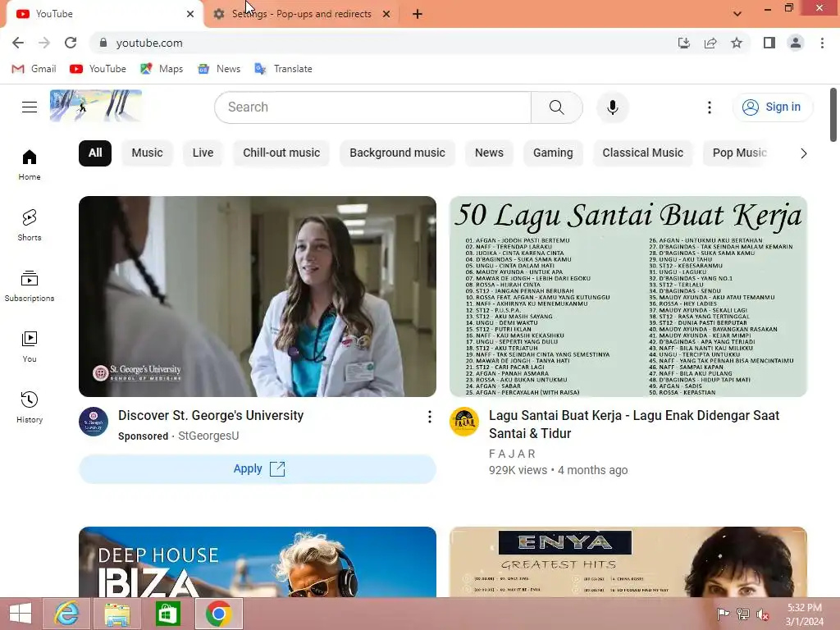Open Shorts in the sidebar
Image resolution: width=840 pixels, height=630 pixels.
[x=30, y=226]
